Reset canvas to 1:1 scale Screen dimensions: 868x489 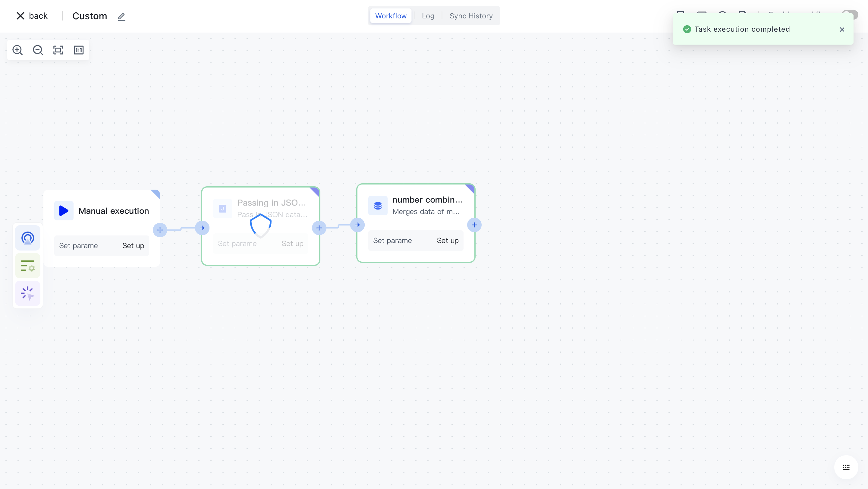[78, 50]
